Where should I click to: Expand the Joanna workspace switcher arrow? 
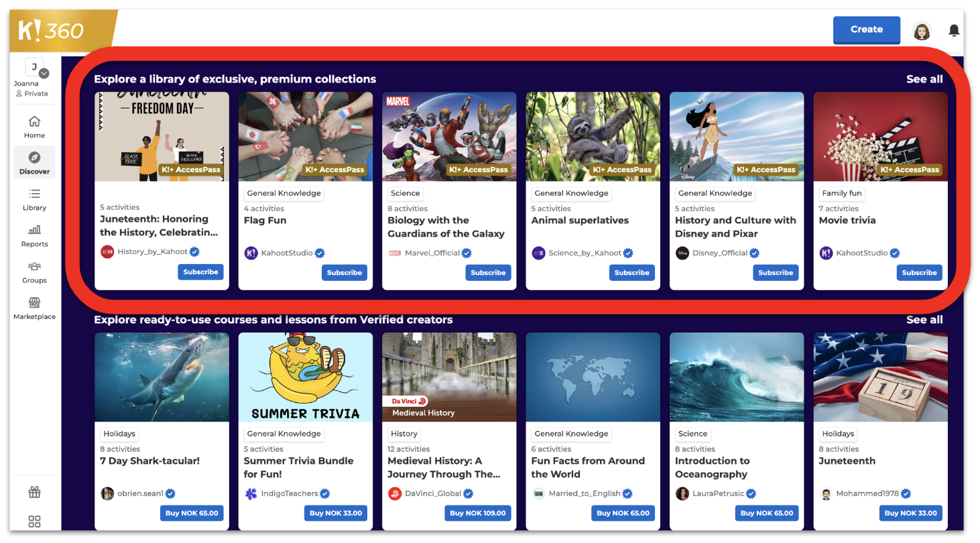pyautogui.click(x=44, y=74)
